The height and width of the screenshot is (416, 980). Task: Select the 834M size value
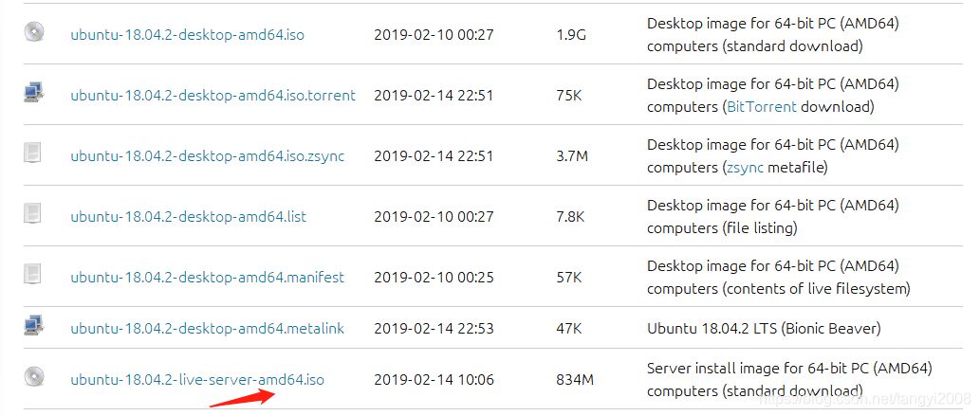click(x=575, y=380)
